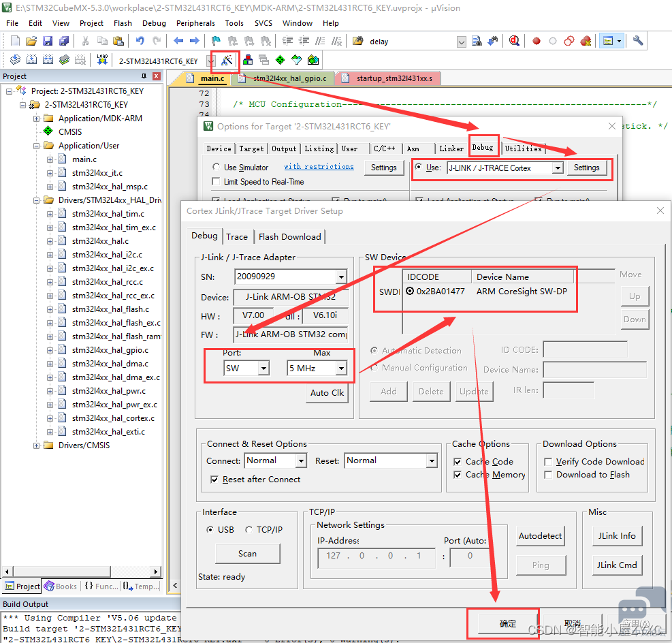Click the Navigate Forwards blue arrow

click(195, 41)
